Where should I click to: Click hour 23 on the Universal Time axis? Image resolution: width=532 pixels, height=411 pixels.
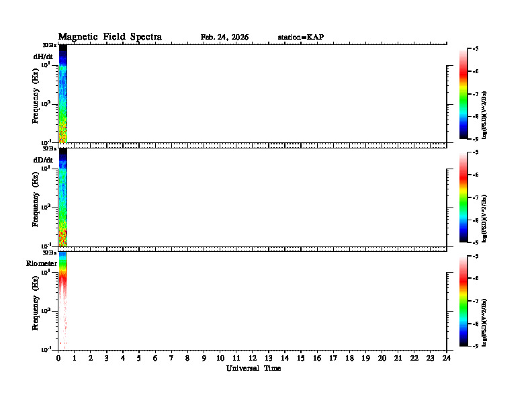430,359
